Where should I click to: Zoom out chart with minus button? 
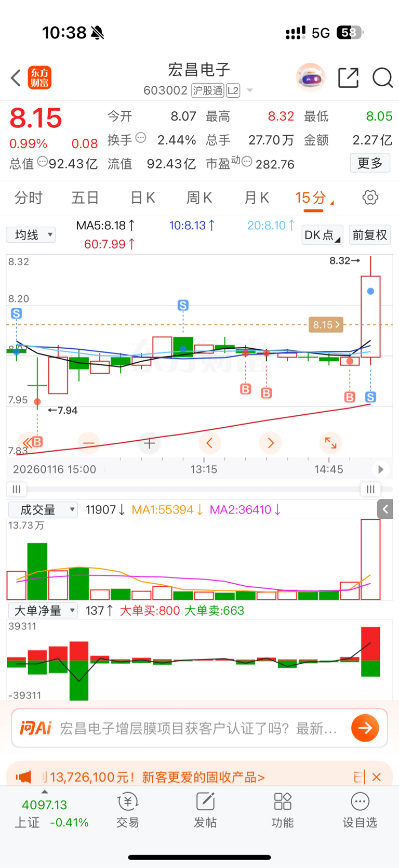[x=89, y=443]
